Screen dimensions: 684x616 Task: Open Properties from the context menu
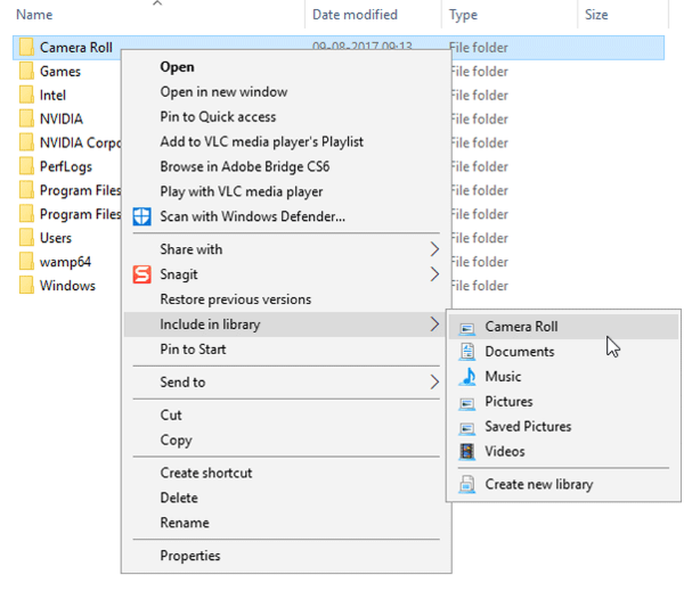(286, 556)
